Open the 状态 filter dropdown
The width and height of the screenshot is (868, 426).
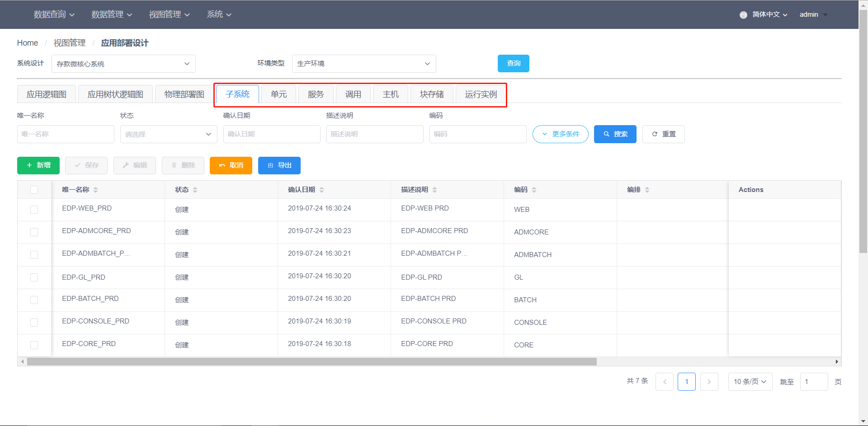click(x=169, y=134)
